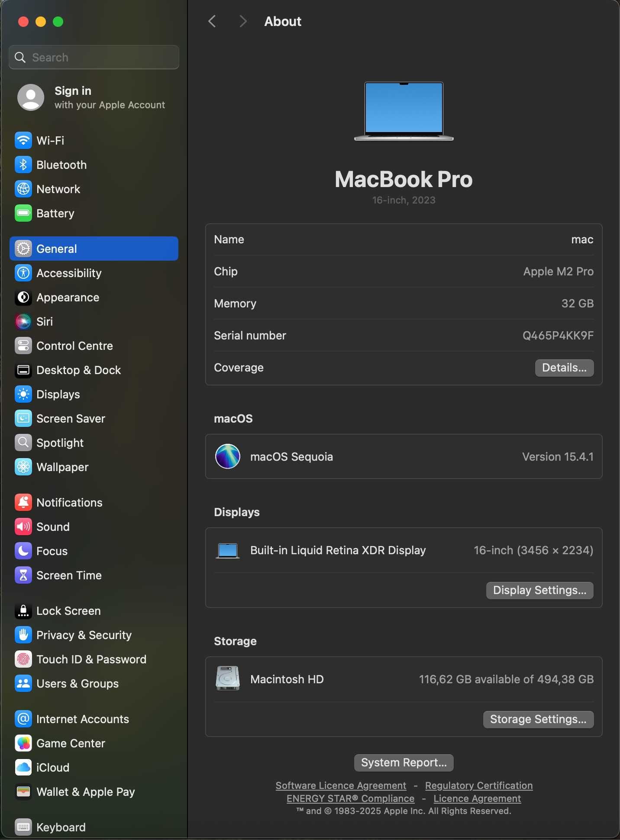This screenshot has height=840, width=620.
Task: Click the "Apple M2 Pro" chip value
Action: coord(559,271)
